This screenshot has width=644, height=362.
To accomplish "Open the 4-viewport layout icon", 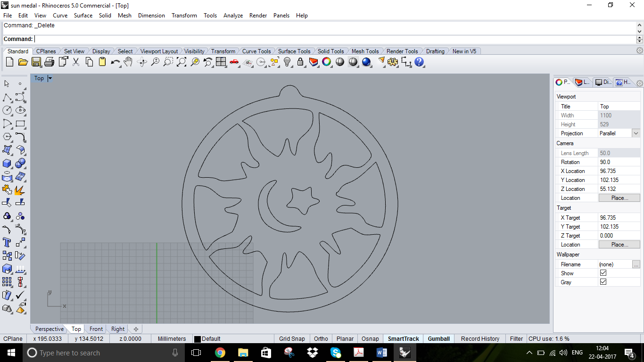I will (221, 62).
